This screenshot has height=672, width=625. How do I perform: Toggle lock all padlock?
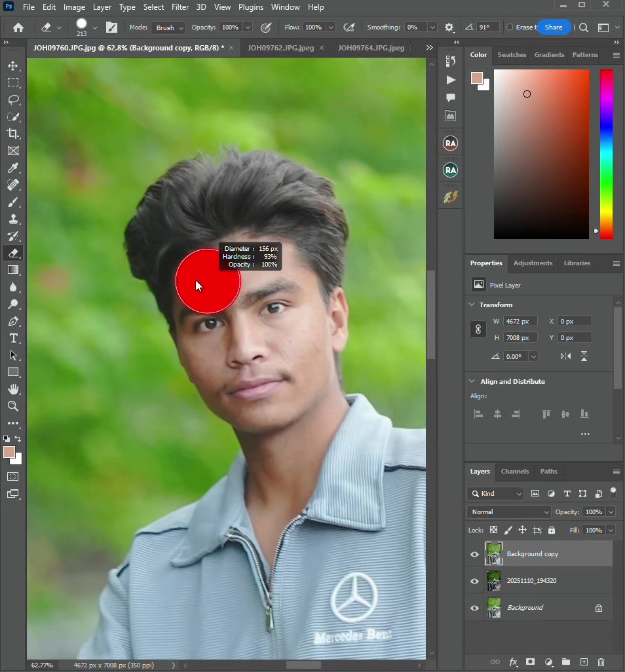(x=552, y=530)
